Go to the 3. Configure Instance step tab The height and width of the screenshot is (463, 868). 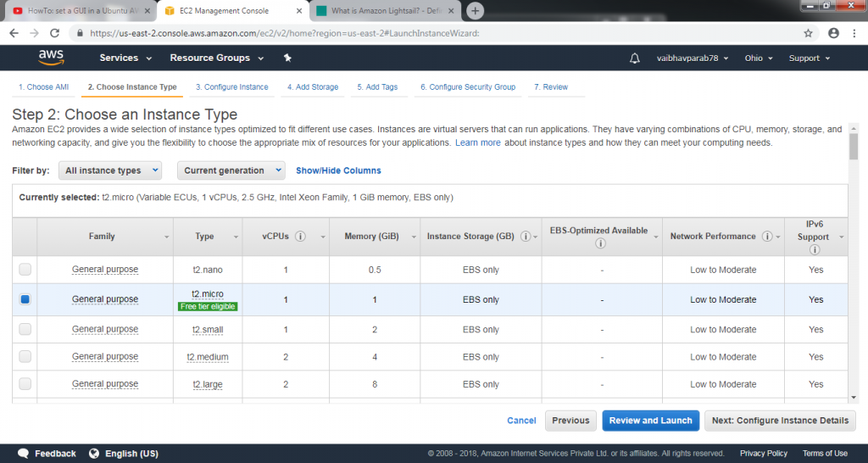pyautogui.click(x=231, y=87)
